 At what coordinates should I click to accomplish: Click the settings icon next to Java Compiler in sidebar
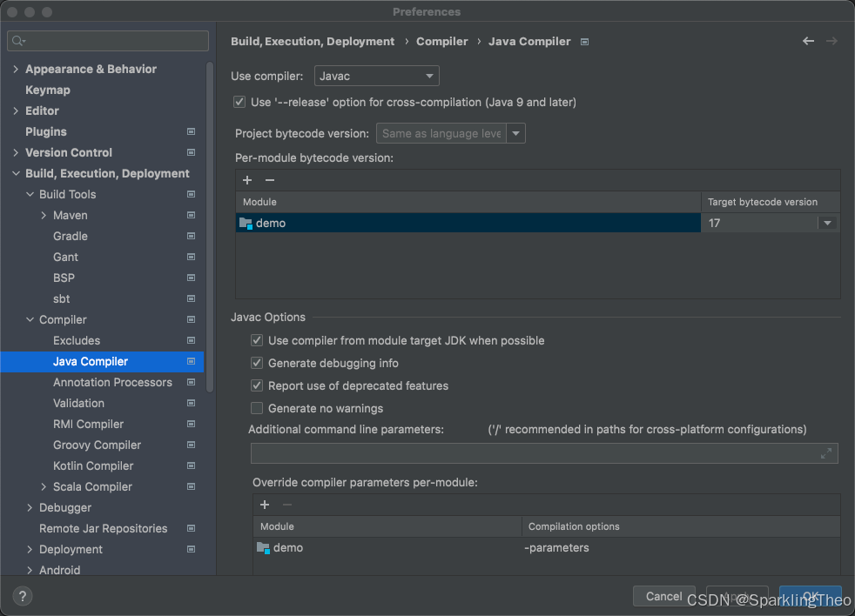tap(190, 361)
